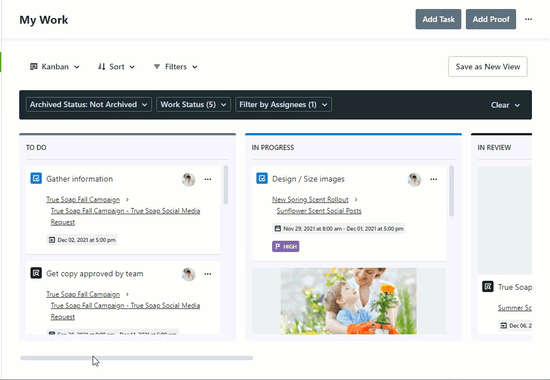
Task: Open Social Media Request link under Gather information
Action: coord(125,216)
